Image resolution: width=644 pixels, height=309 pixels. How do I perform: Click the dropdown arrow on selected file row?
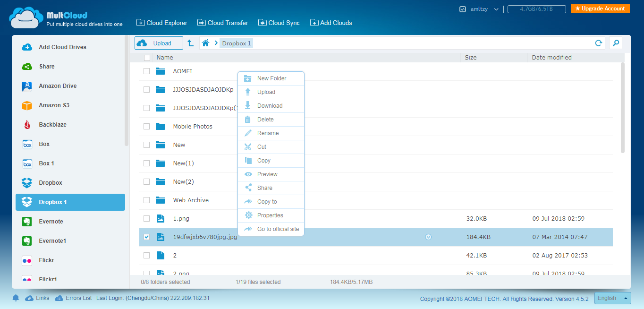coord(428,237)
